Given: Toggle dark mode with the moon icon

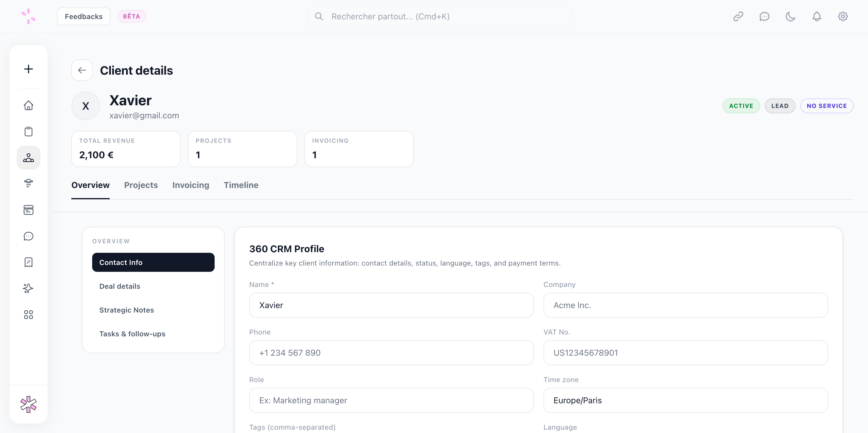Looking at the screenshot, I should 791,16.
